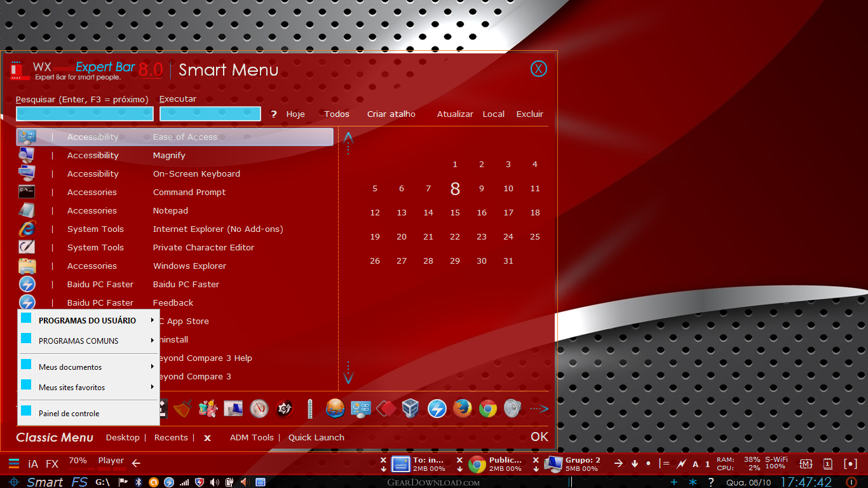The width and height of the screenshot is (868, 488).
Task: Open Google Chrome in the icon strip
Action: (488, 409)
